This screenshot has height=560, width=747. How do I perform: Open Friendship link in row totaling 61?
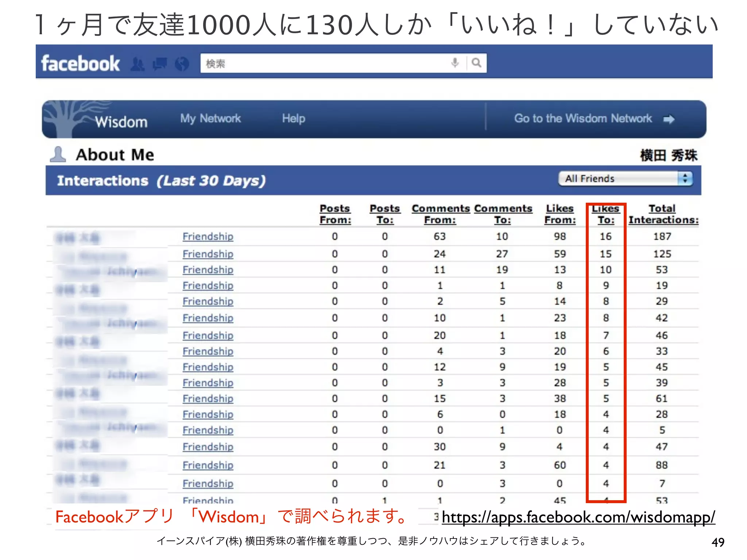pyautogui.click(x=208, y=399)
